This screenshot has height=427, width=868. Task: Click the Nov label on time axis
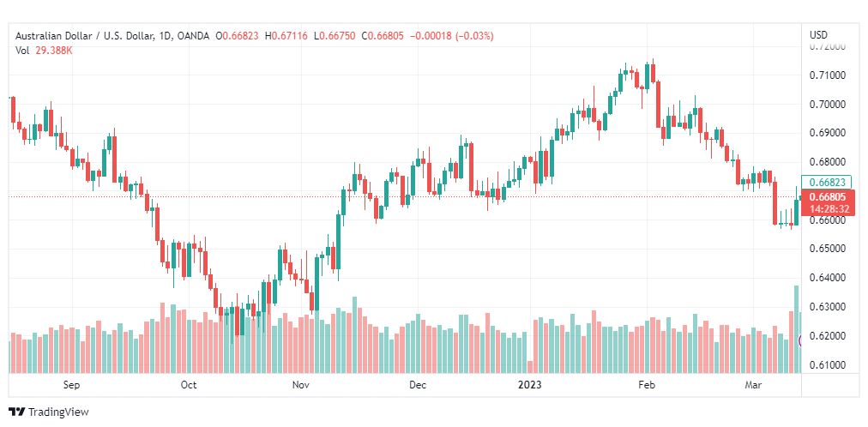(x=301, y=385)
